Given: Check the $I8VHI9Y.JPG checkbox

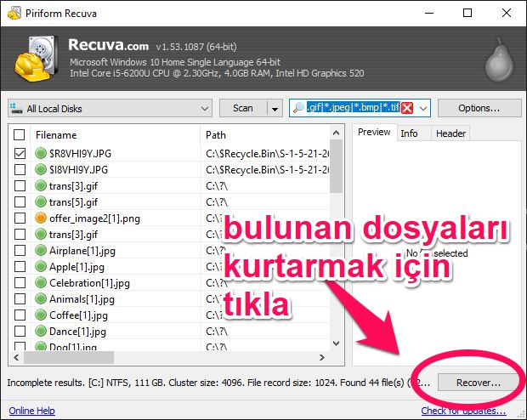Looking at the screenshot, I should pos(20,169).
